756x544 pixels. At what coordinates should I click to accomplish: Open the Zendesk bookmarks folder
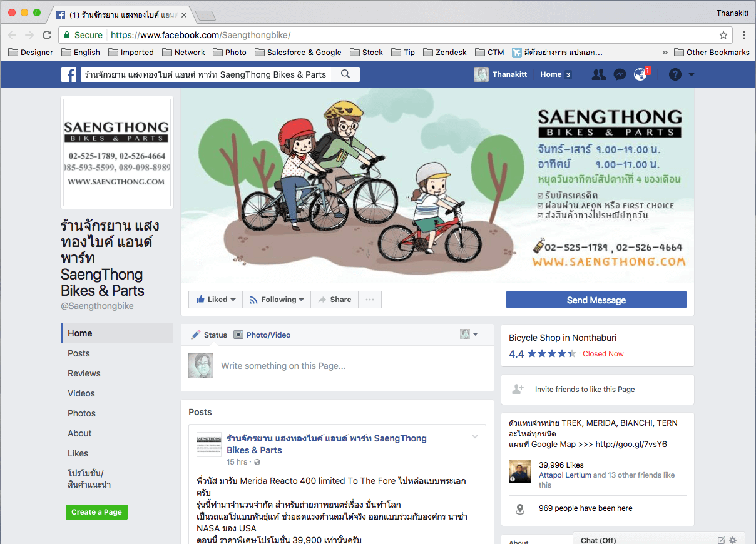pyautogui.click(x=445, y=53)
